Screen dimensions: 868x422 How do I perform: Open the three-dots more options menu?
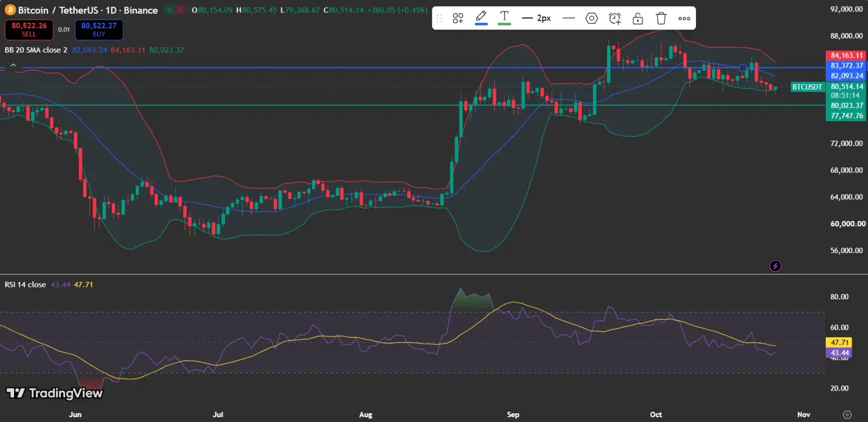tap(684, 18)
